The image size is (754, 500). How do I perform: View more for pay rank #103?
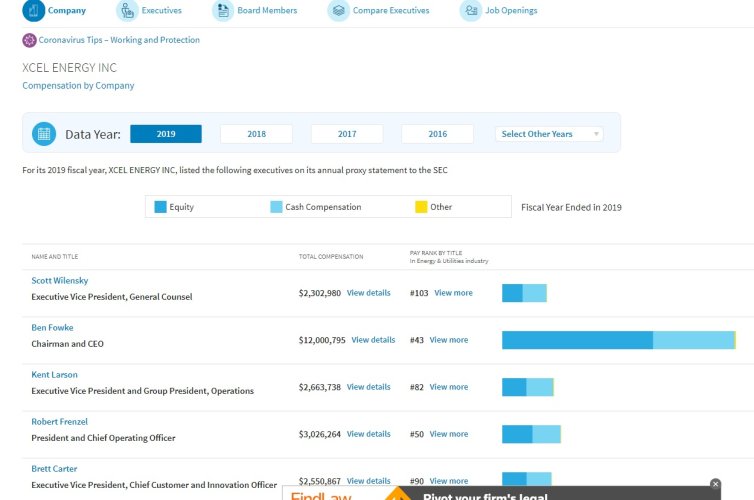[453, 293]
